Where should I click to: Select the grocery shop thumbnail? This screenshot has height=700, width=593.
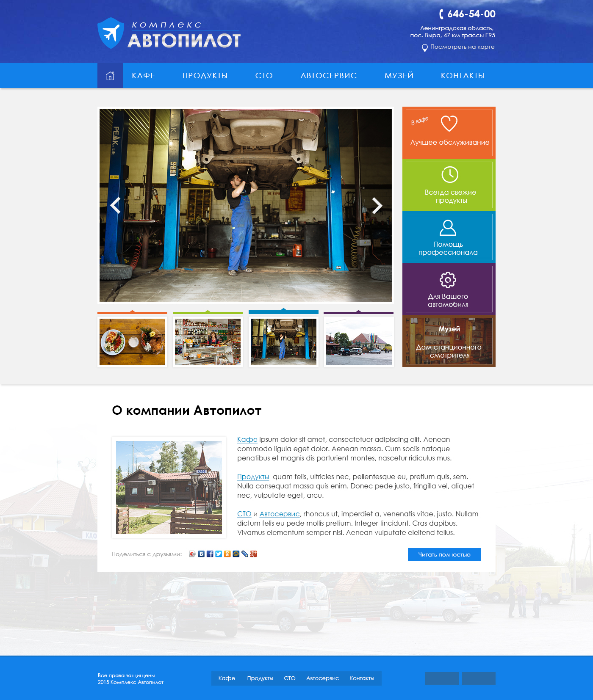coord(208,342)
